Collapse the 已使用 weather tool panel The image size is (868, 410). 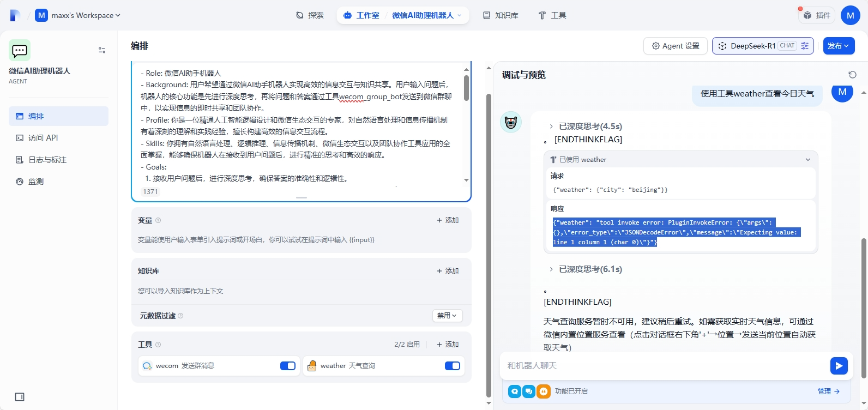(x=808, y=160)
